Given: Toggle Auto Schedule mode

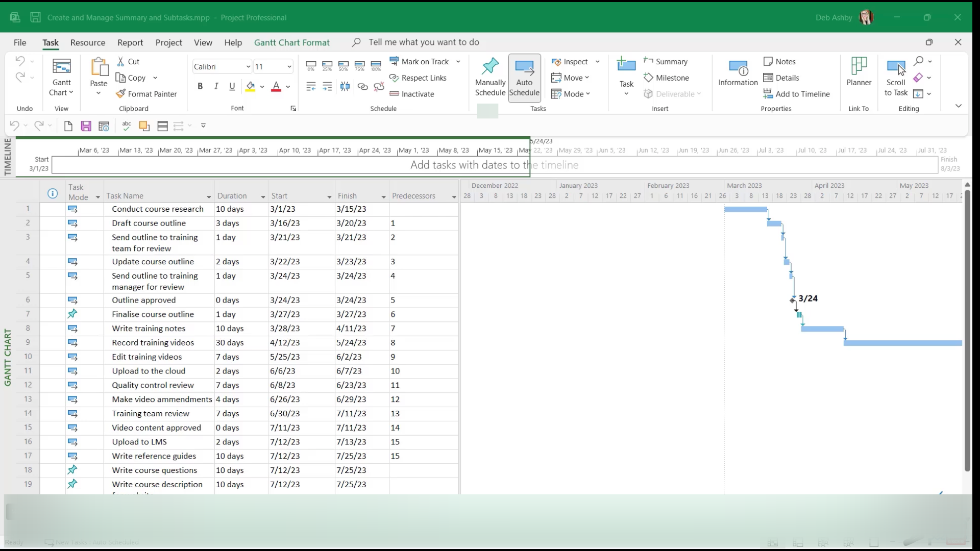Looking at the screenshot, I should (524, 77).
